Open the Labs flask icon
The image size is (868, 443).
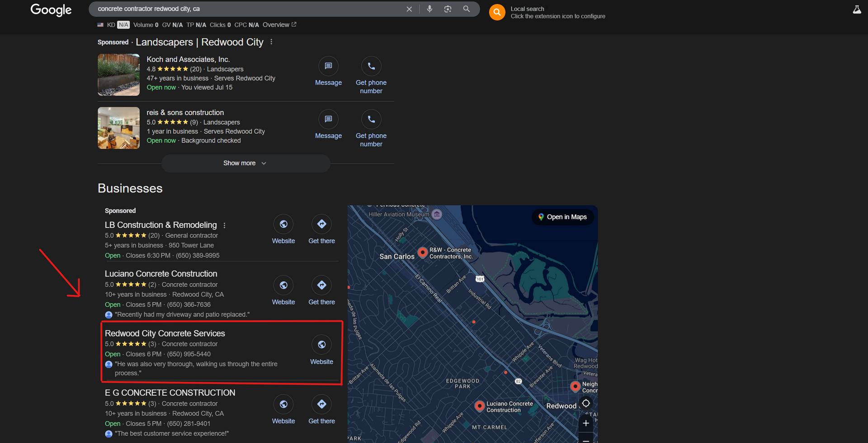(x=857, y=10)
